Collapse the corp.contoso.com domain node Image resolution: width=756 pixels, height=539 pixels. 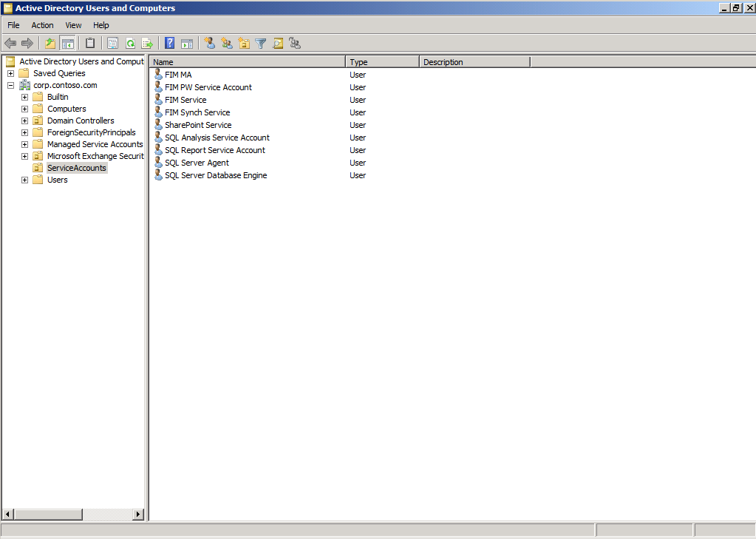tap(10, 86)
